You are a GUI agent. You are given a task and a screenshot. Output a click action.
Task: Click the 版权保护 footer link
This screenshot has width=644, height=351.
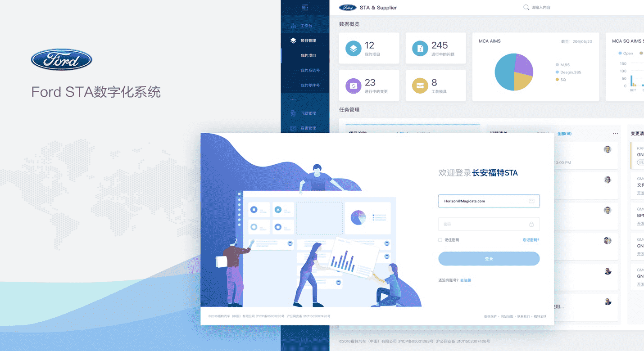[490, 316]
